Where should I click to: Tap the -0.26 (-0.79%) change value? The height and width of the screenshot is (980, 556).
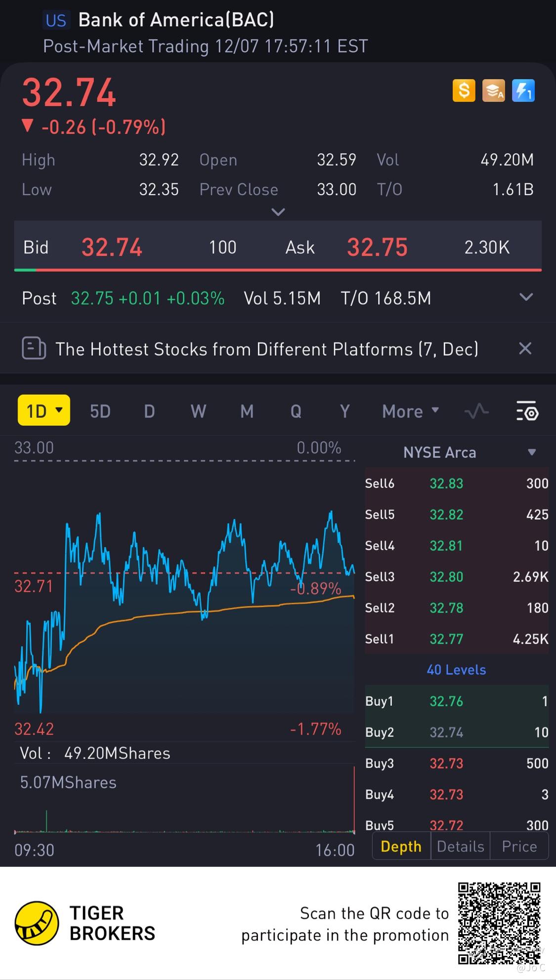click(103, 127)
